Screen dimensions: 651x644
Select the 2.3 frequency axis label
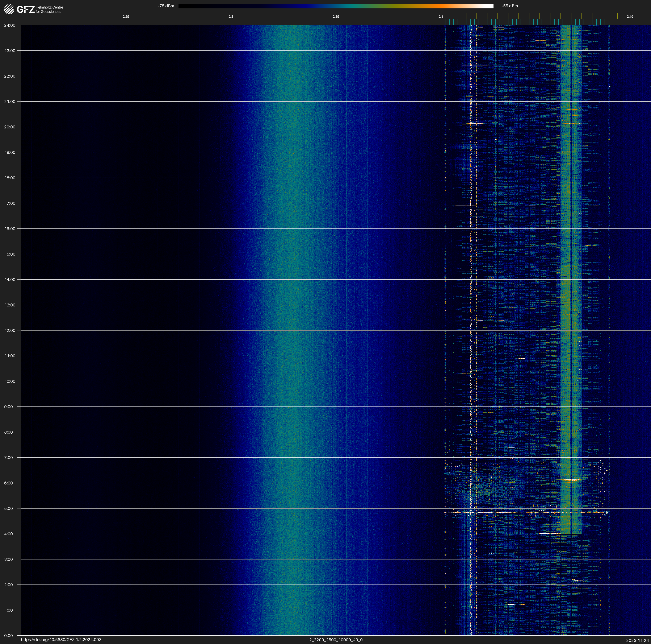(231, 17)
